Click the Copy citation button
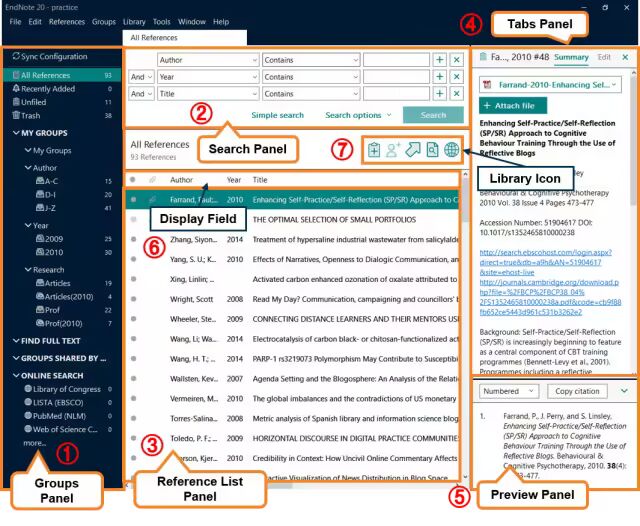 577,391
